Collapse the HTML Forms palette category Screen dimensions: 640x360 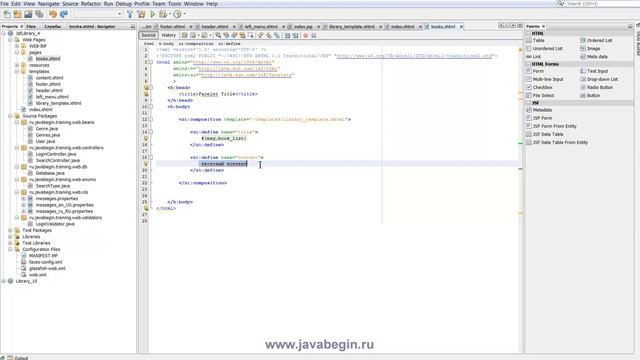529,64
